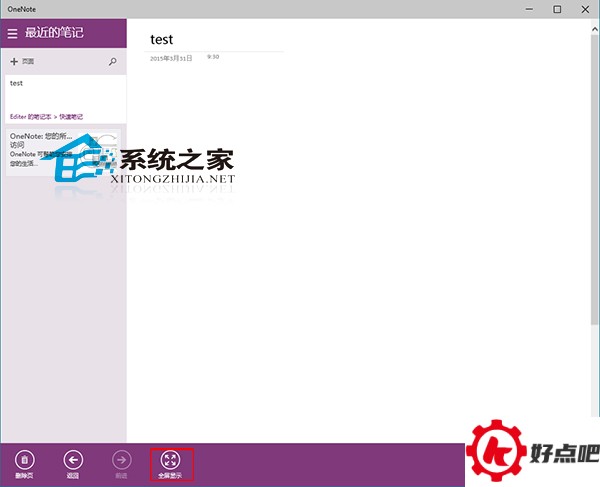The width and height of the screenshot is (600, 487).
Task: Click the forward arrow button
Action: click(x=122, y=460)
